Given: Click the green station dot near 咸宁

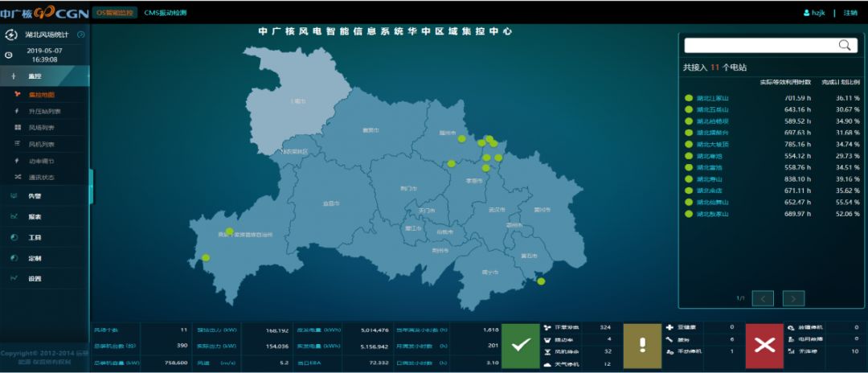Looking at the screenshot, I should click(x=541, y=281).
